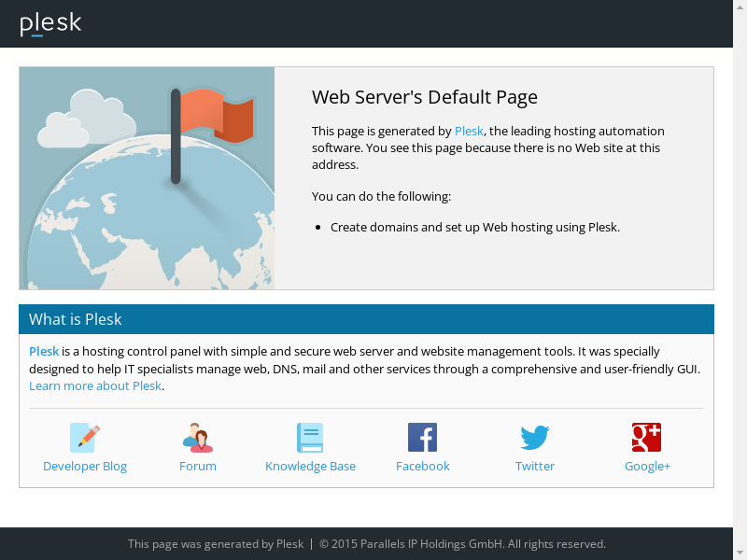The height and width of the screenshot is (560, 747).
Task: Click the bold Plesk link under What is Plesk
Action: point(44,351)
